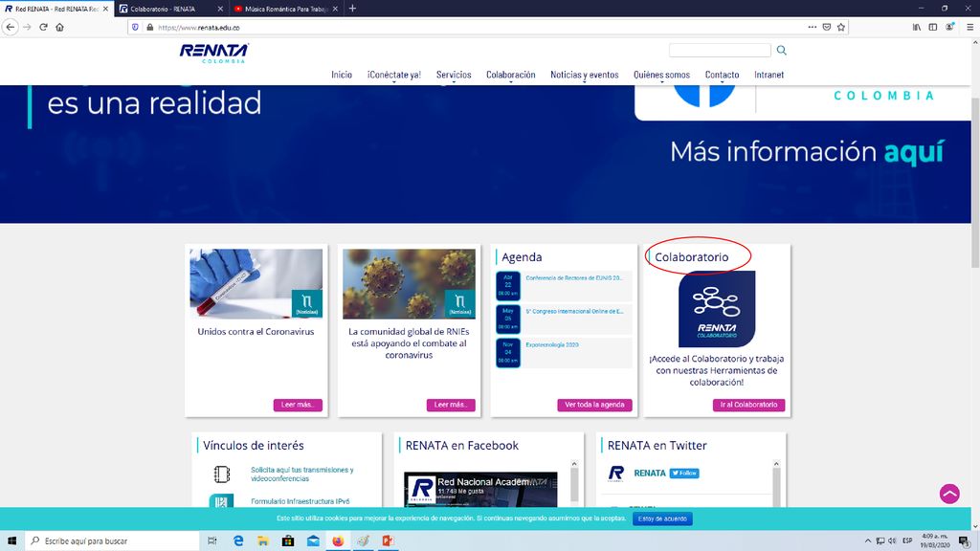Click the site search magnifier icon
Screen dimensions: 980x551
coord(781,50)
